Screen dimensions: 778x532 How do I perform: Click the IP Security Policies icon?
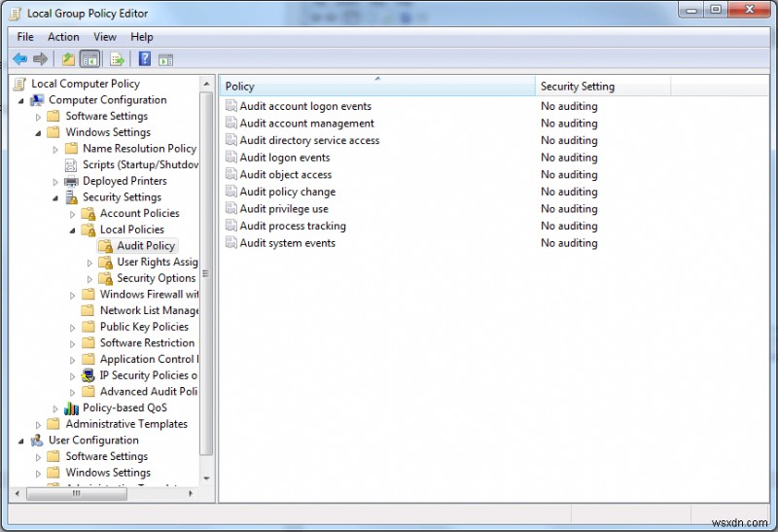[88, 375]
